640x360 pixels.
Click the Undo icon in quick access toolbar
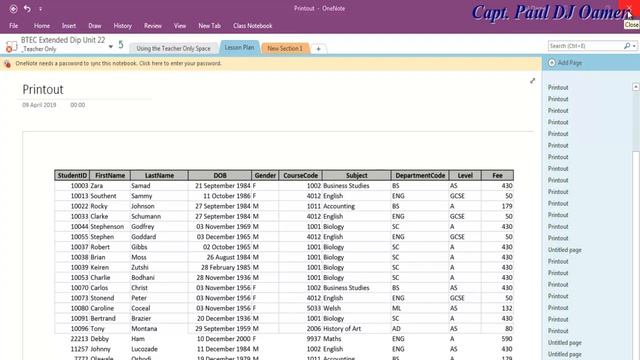tap(27, 8)
